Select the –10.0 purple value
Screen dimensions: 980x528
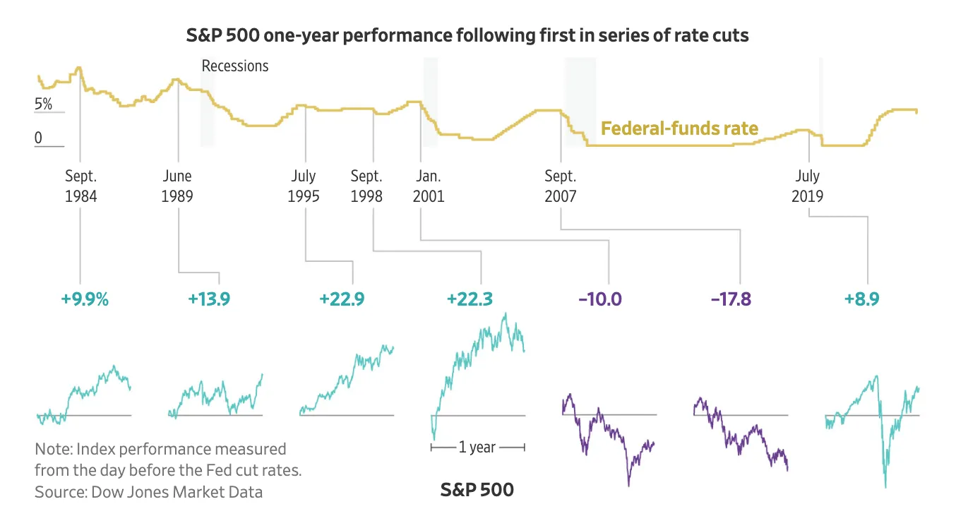(600, 299)
